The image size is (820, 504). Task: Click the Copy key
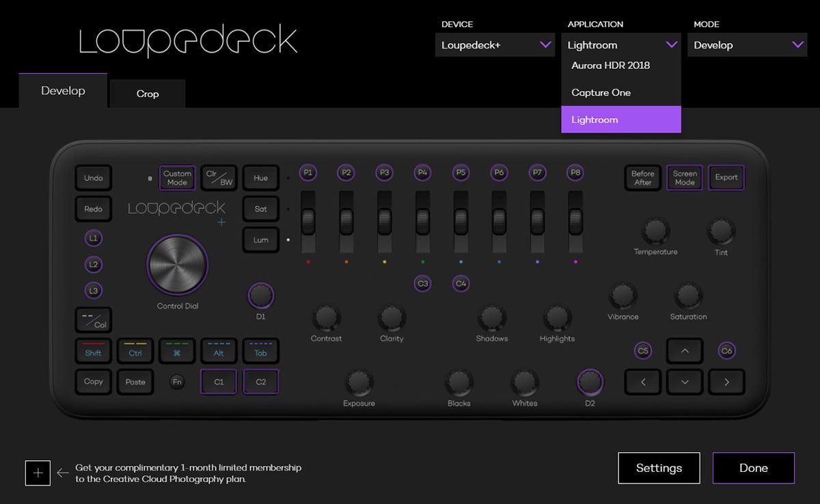coord(93,382)
